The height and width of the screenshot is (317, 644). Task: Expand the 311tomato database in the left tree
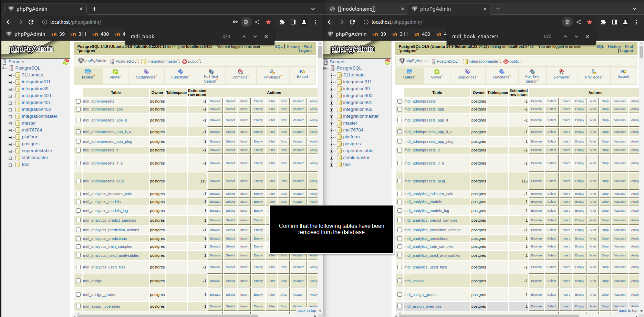[10, 75]
